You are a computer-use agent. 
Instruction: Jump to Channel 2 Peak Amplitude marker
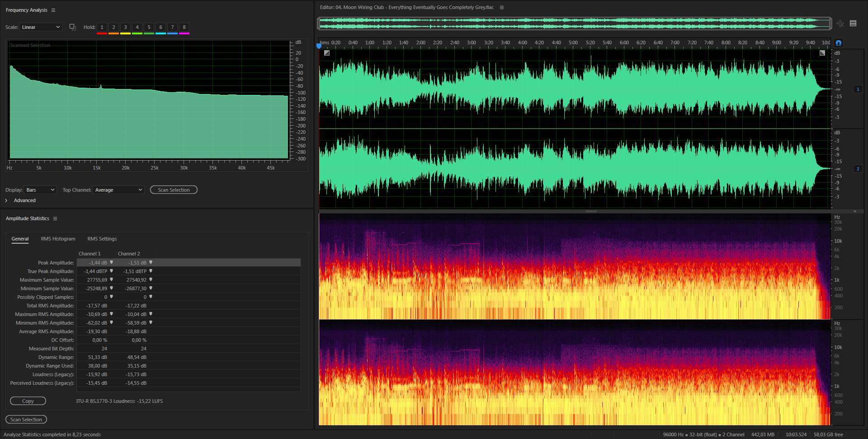[x=151, y=263]
